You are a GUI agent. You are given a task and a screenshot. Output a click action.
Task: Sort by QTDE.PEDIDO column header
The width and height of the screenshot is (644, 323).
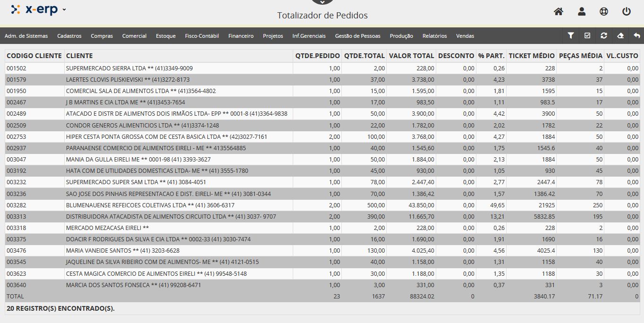pyautogui.click(x=317, y=56)
